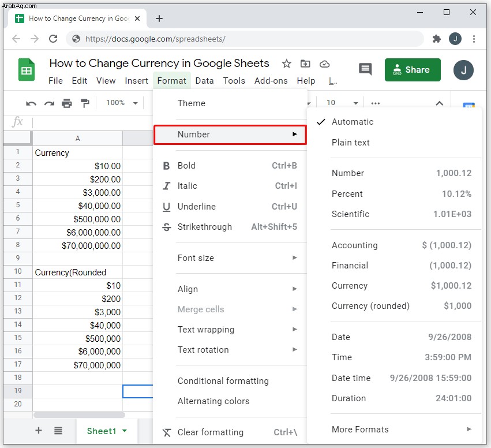Apply the Accounting number format

(x=394, y=245)
